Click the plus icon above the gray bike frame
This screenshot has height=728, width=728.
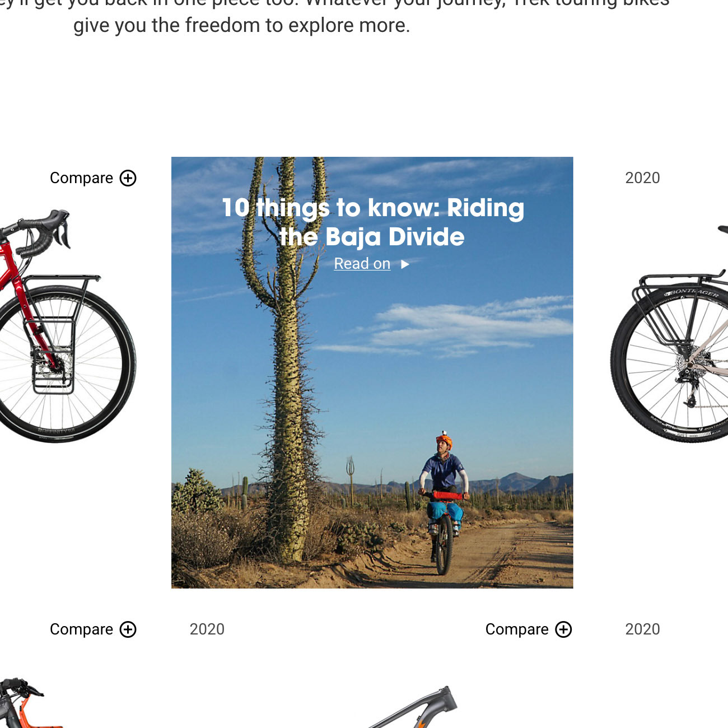pyautogui.click(x=563, y=629)
